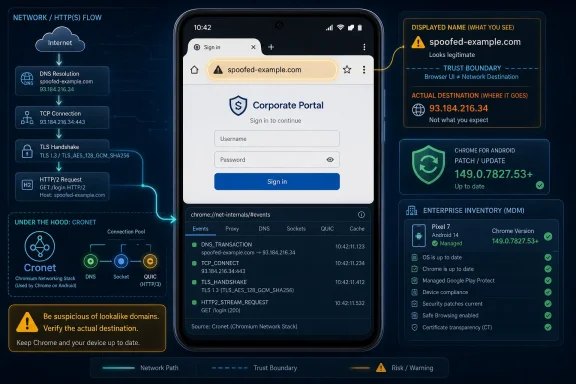Switch to the Events tab
This screenshot has width=576, height=384.
coord(200,229)
